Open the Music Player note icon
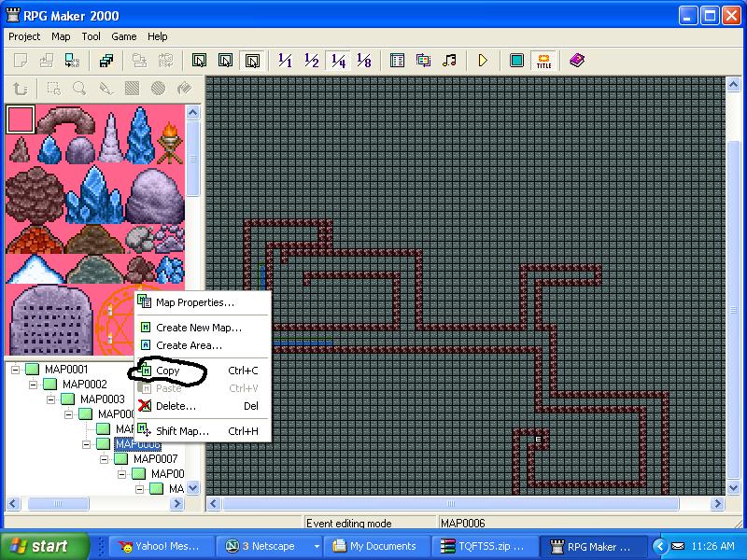 tap(449, 61)
